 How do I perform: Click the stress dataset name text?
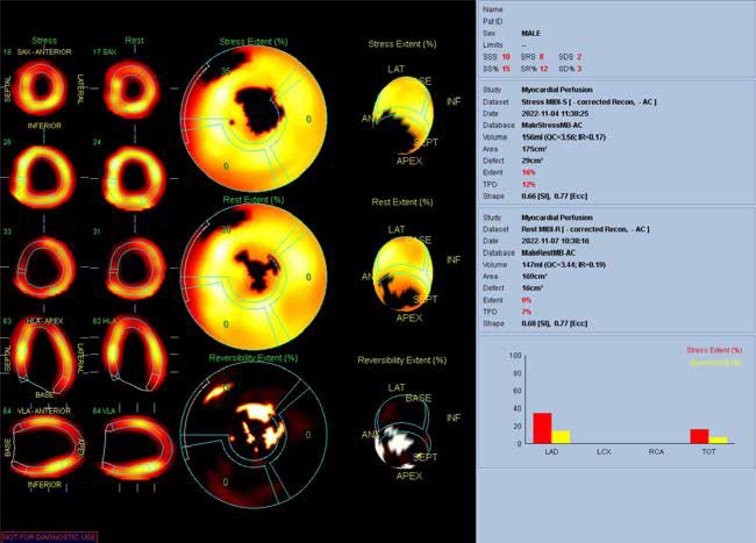tap(588, 102)
